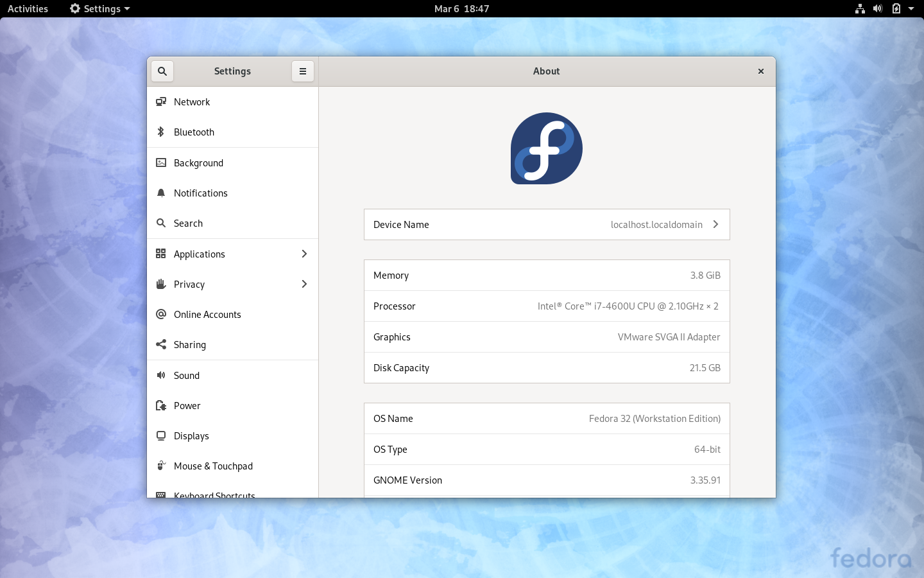Open Device Name details chevron
The height and width of the screenshot is (578, 924).
point(715,224)
